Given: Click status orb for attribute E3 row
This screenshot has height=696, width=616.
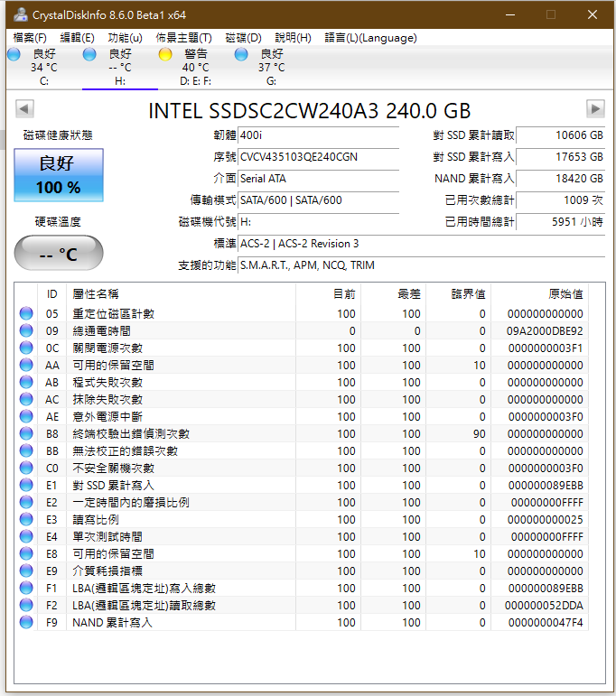Looking at the screenshot, I should pos(27,519).
